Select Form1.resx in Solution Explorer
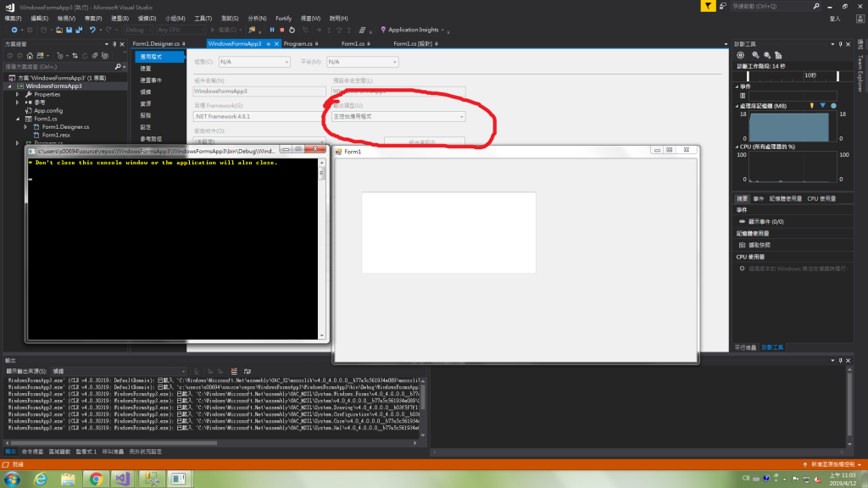This screenshot has width=868, height=488. tap(56, 135)
